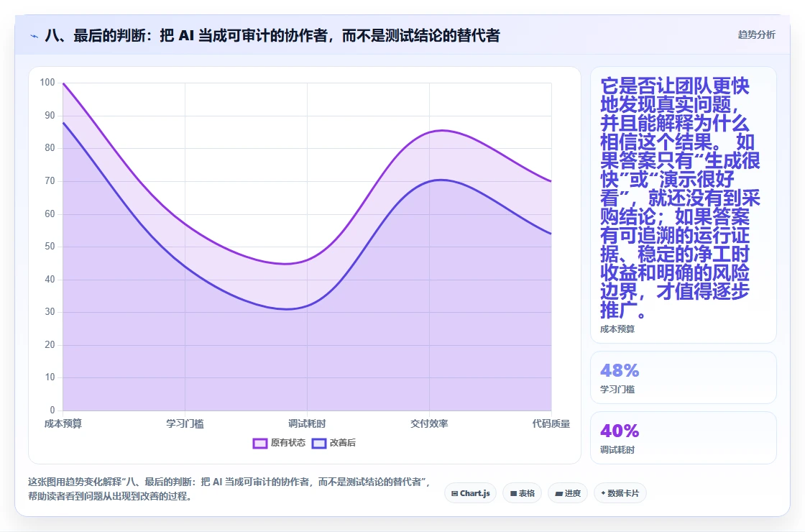Click the 表格 tag chip
Image resolution: width=805 pixels, height=532 pixels.
click(522, 493)
